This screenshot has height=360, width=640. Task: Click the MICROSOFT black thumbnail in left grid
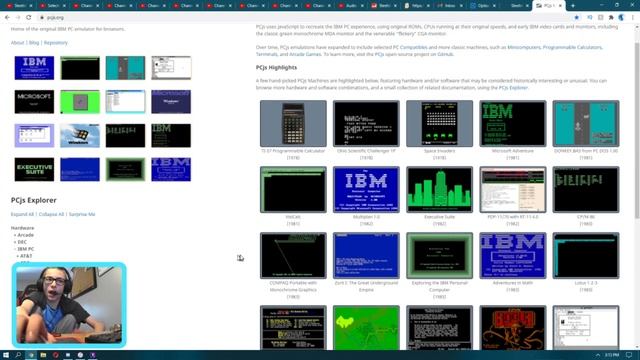click(34, 102)
